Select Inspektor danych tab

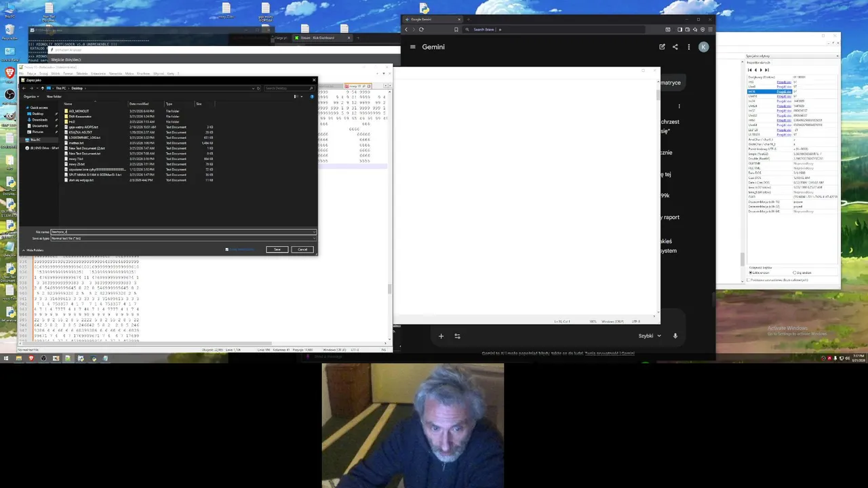click(759, 62)
